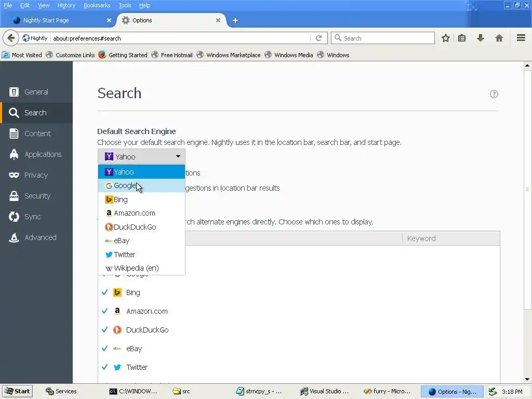Click the scrollbar up arrow

coord(527,65)
